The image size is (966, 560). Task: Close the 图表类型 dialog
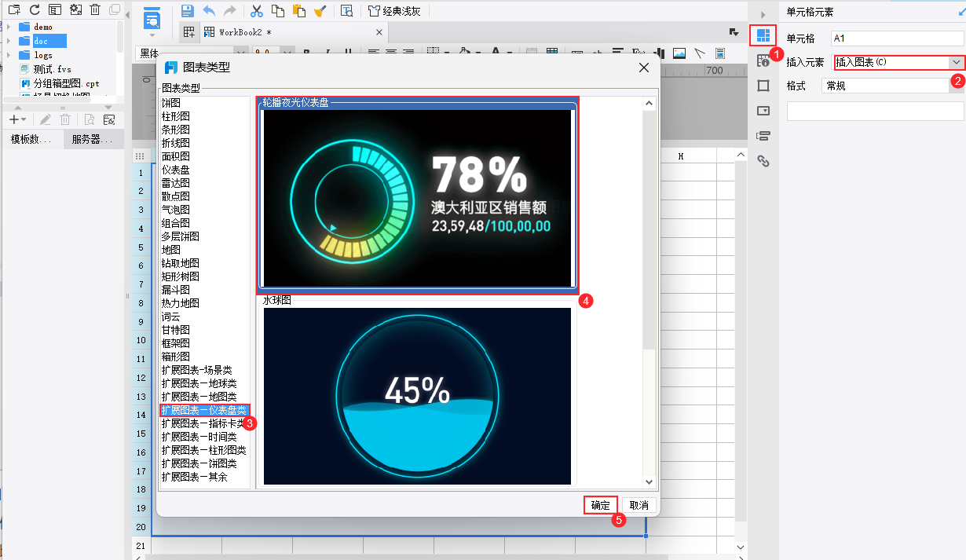pyautogui.click(x=644, y=68)
